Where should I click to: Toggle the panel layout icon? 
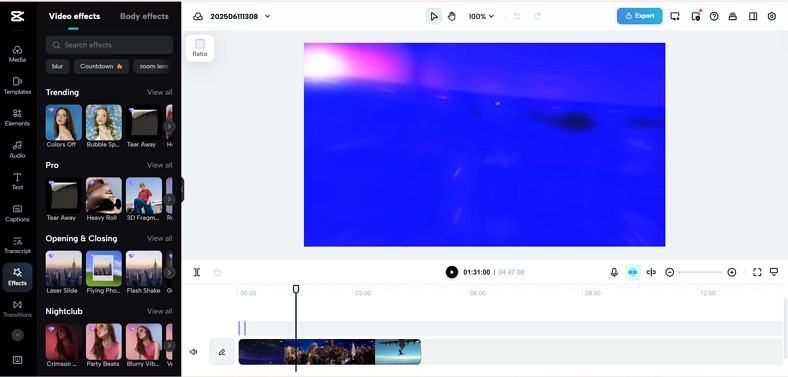tap(753, 17)
